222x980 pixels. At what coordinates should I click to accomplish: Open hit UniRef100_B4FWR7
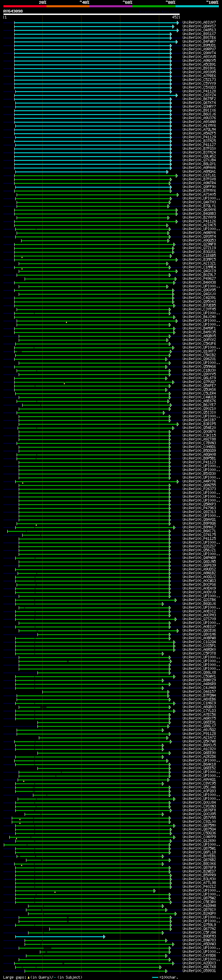point(199,41)
